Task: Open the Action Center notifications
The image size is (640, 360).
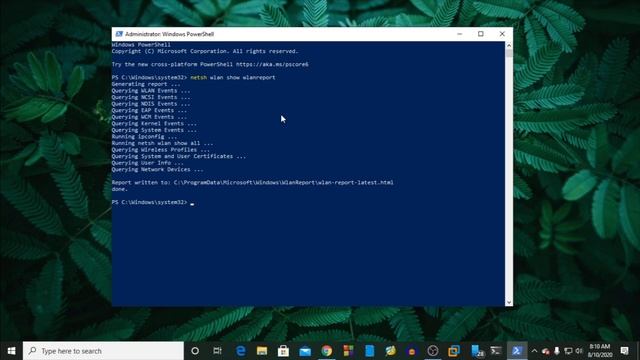Action: click(x=624, y=351)
